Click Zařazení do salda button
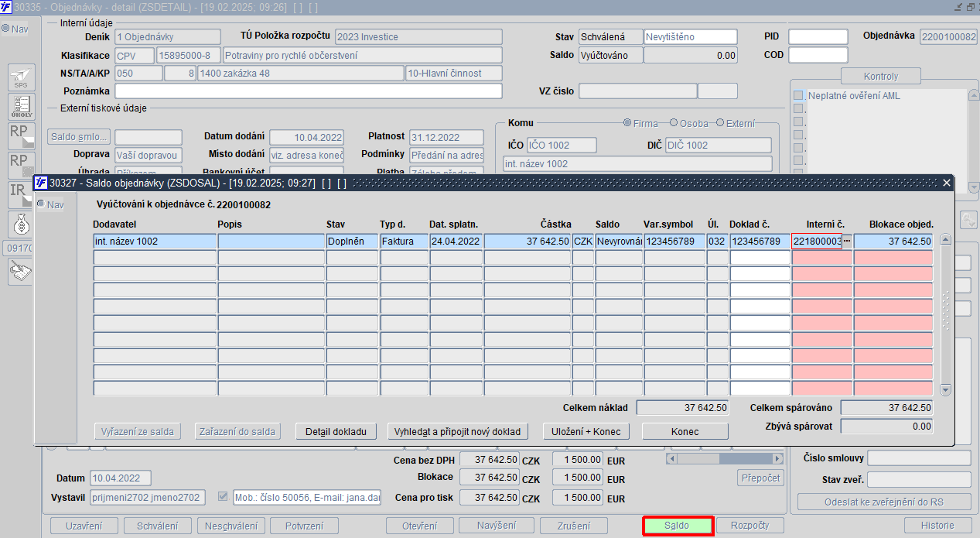 pyautogui.click(x=237, y=431)
